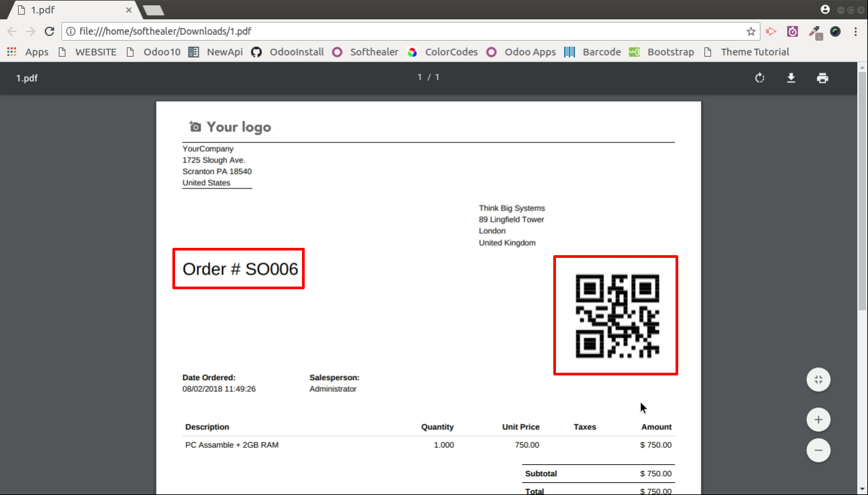Click the '1725 Slough Ave.' address line
The width and height of the screenshot is (868, 495).
214,160
